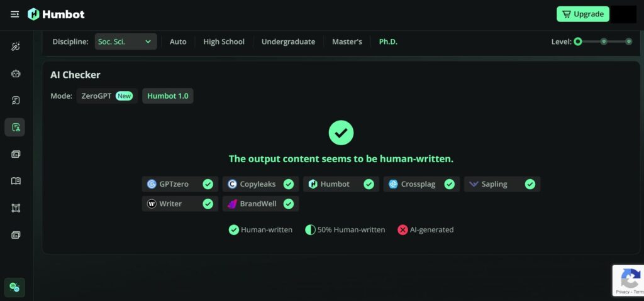This screenshot has height=301, width=644.
Task: Collapse the sidebar hamburger menu
Action: coord(15,14)
